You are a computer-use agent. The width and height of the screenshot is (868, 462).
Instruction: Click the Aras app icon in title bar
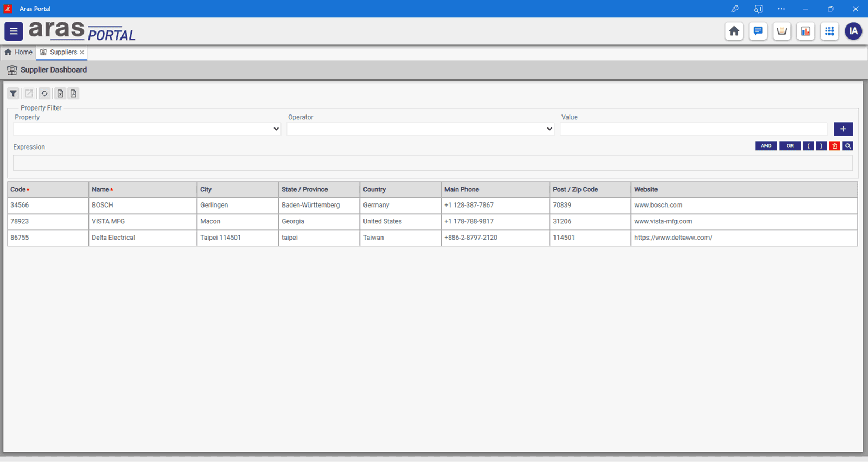(x=8, y=9)
